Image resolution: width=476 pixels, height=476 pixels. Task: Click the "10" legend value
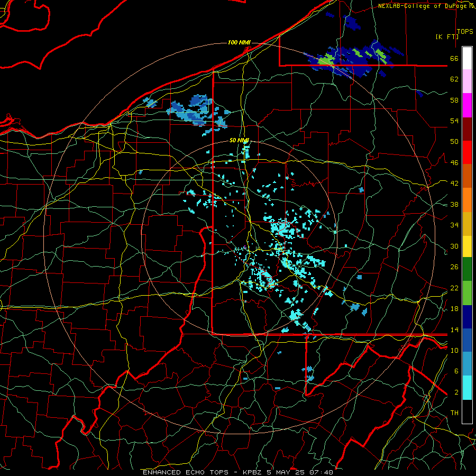click(454, 350)
